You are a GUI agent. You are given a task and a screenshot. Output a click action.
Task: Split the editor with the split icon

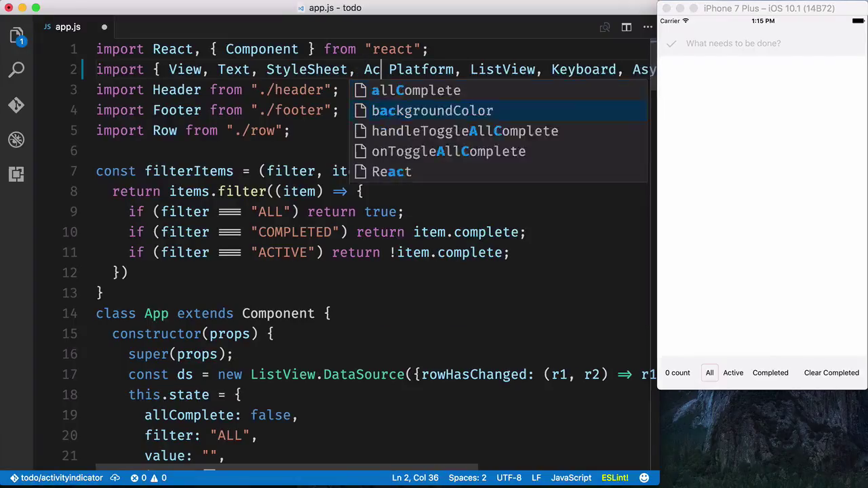627,27
